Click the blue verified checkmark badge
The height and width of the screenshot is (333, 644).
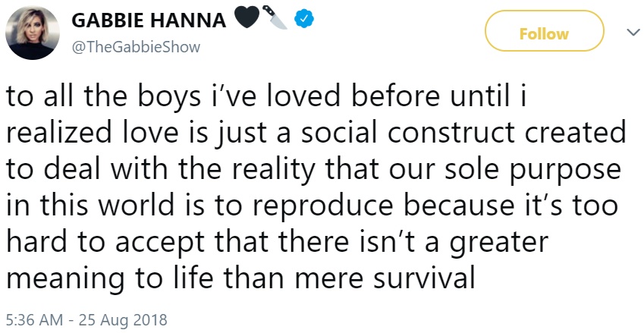(x=304, y=19)
